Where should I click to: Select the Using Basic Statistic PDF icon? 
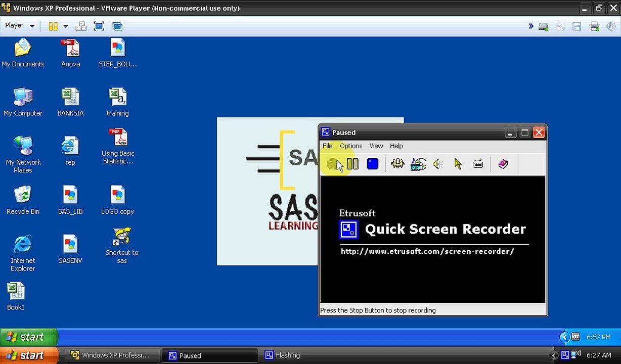tap(118, 147)
